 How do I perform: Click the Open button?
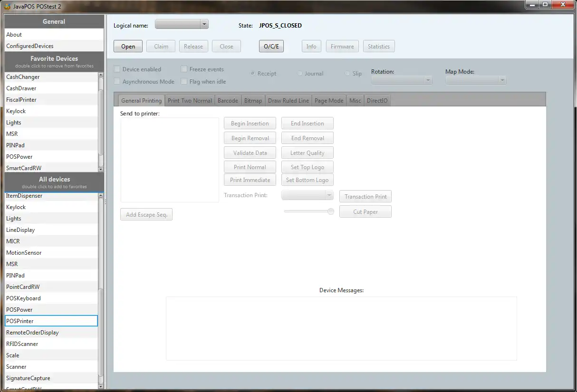(x=128, y=46)
